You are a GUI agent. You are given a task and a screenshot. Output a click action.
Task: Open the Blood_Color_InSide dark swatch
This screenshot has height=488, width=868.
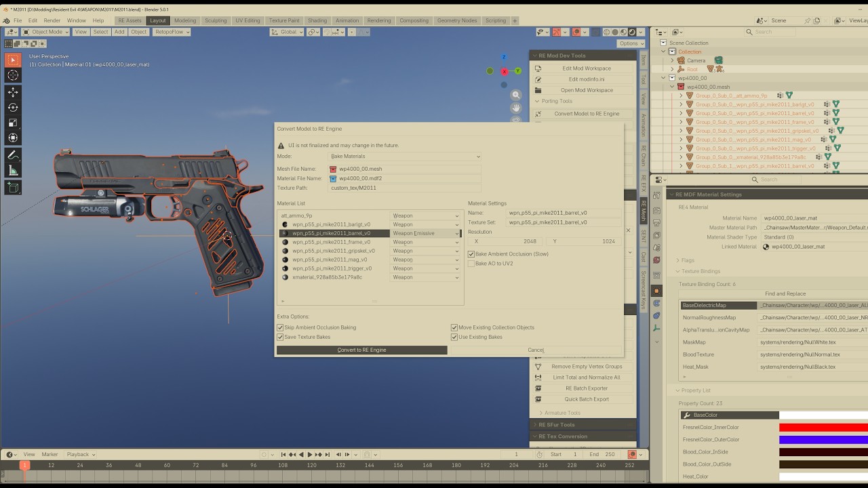pos(823,452)
